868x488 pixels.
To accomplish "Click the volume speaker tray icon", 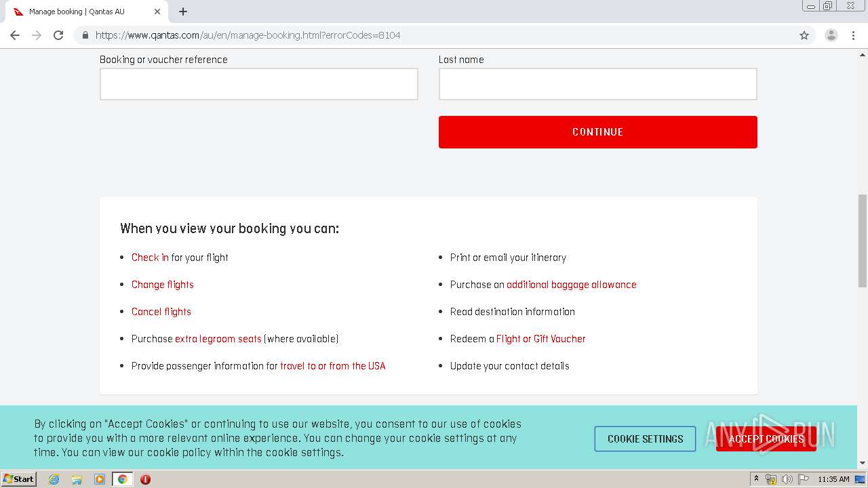I will 787,479.
